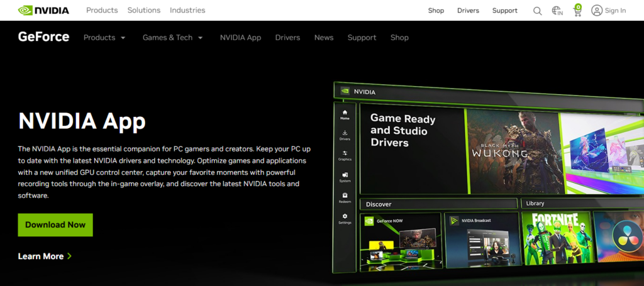Click the GeForce brand title link
644x286 pixels.
tap(43, 37)
